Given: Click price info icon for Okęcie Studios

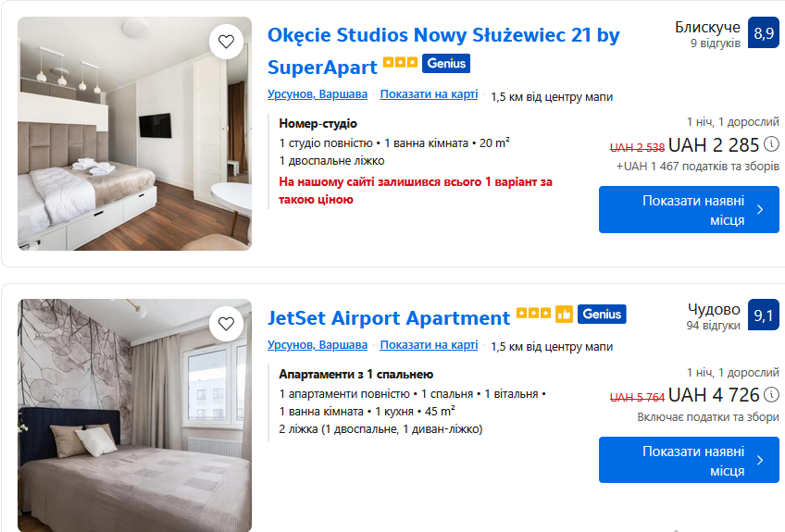Looking at the screenshot, I should [771, 144].
